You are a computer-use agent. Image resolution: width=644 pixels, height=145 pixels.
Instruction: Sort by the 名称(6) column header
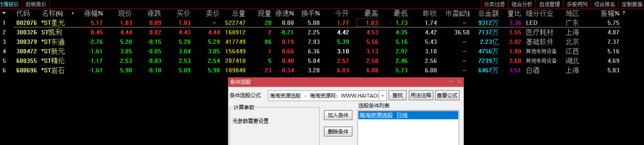(52, 13)
